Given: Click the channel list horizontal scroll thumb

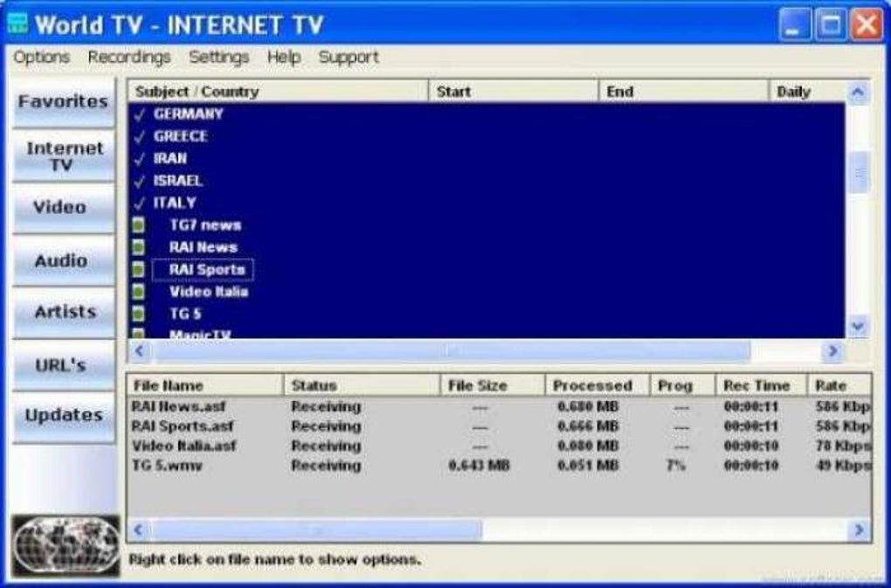Looking at the screenshot, I should pyautogui.click(x=451, y=351).
